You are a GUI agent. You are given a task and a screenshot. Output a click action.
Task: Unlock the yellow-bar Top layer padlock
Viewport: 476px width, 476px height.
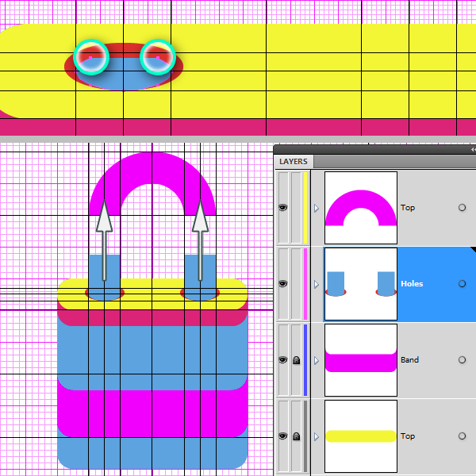click(x=296, y=436)
